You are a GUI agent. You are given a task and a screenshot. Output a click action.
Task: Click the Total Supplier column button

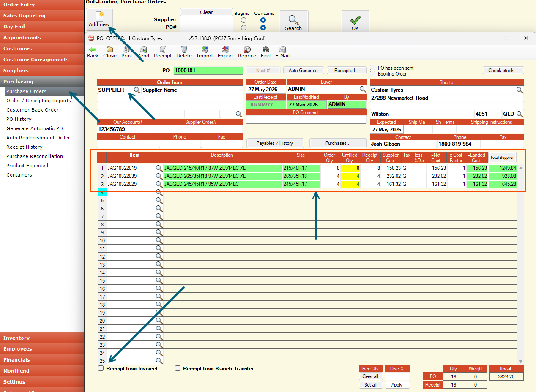pyautogui.click(x=502, y=158)
